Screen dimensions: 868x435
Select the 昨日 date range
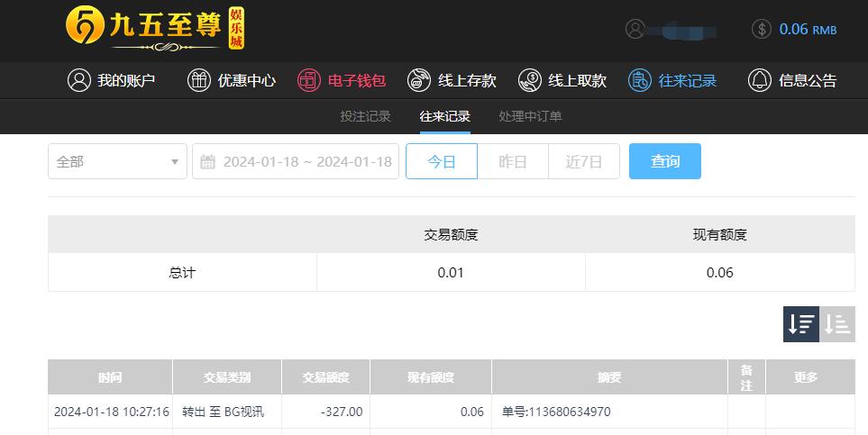click(513, 161)
